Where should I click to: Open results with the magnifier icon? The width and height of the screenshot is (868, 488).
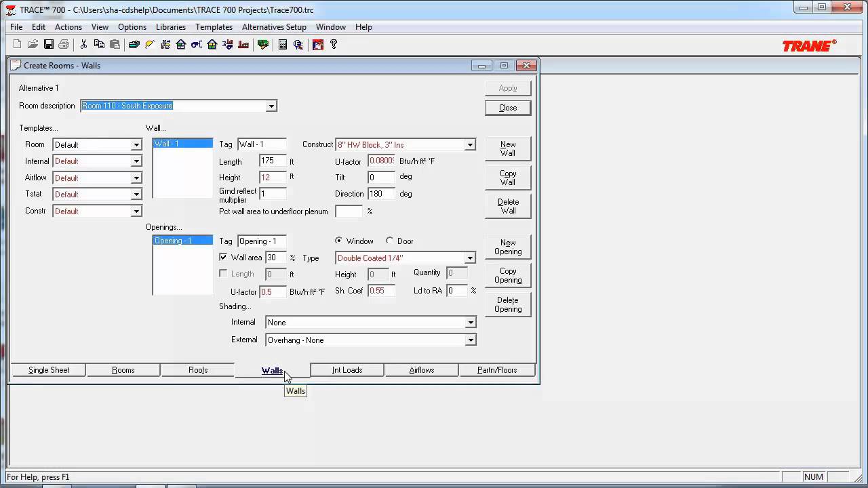click(298, 44)
